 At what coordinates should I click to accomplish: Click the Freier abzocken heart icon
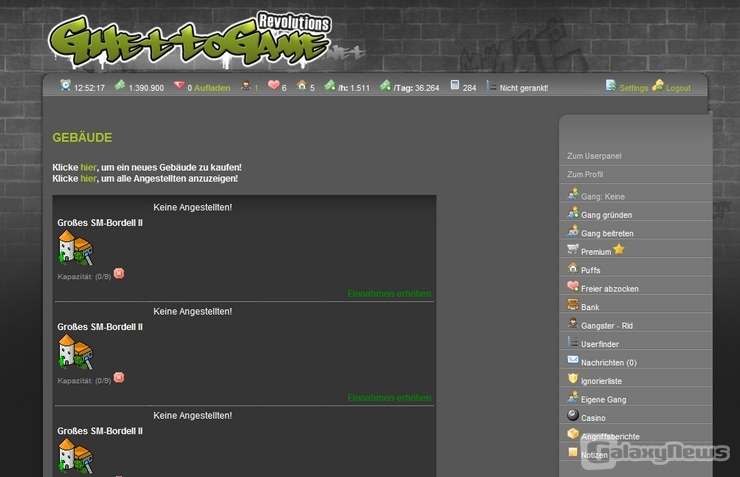pyautogui.click(x=572, y=286)
